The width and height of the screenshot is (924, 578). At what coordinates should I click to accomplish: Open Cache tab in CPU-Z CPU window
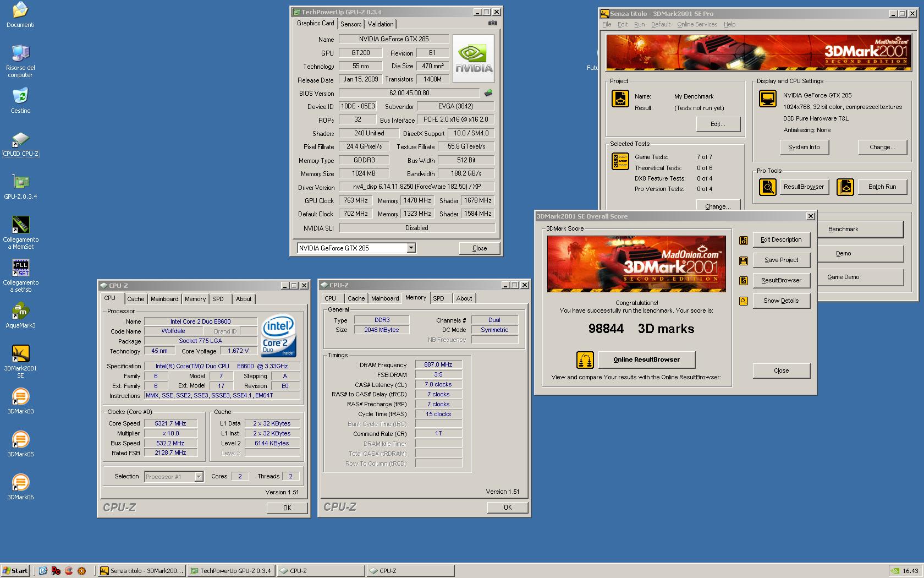(x=136, y=299)
